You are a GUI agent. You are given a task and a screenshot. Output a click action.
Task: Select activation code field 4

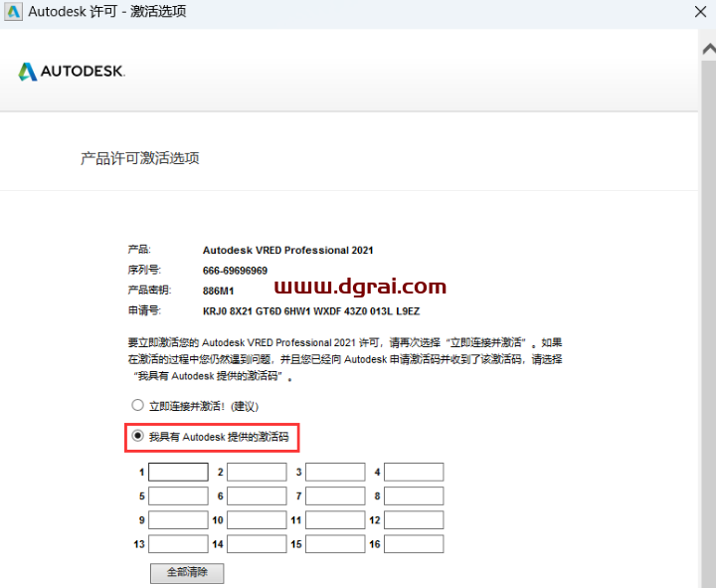pyautogui.click(x=414, y=473)
